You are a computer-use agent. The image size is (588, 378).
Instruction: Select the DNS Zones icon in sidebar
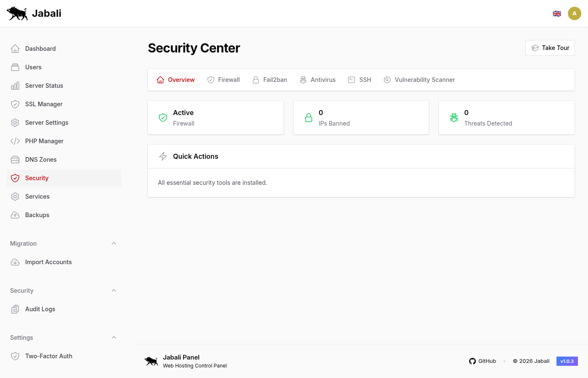pyautogui.click(x=15, y=159)
